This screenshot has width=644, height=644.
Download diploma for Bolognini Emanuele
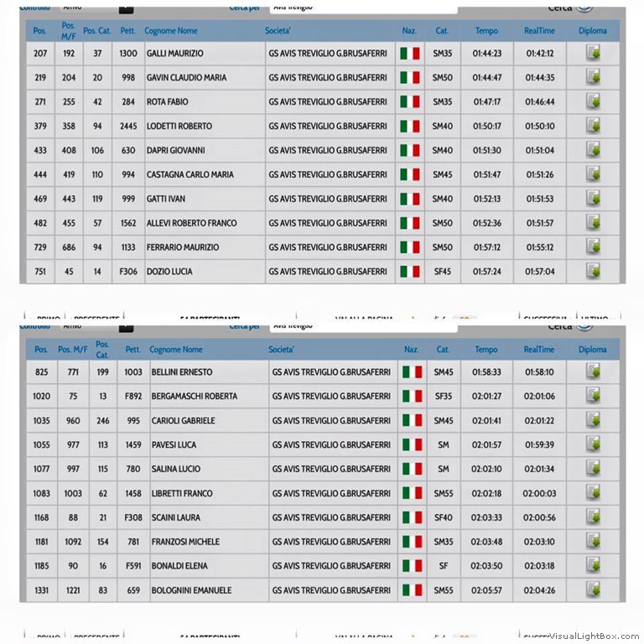click(593, 589)
